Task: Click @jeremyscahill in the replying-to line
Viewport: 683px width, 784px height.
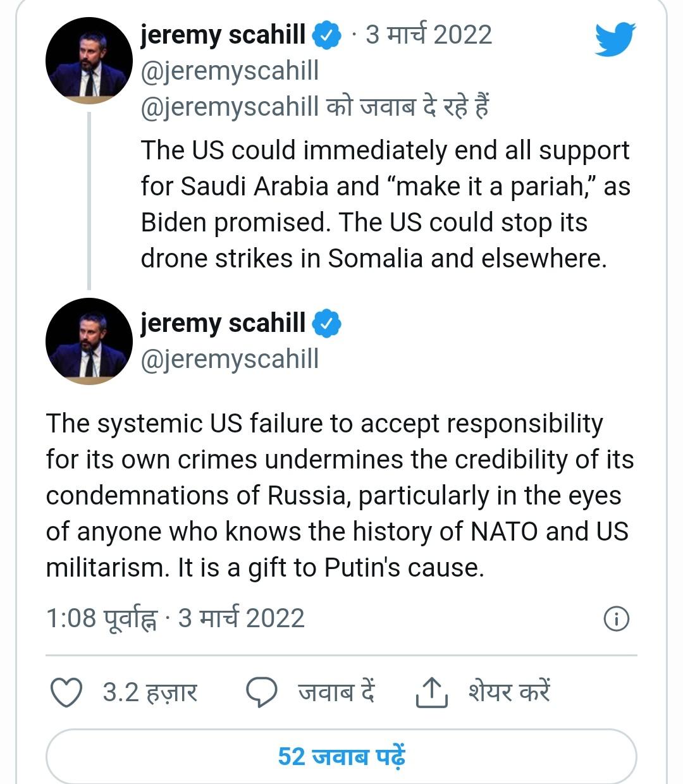Action: (230, 107)
